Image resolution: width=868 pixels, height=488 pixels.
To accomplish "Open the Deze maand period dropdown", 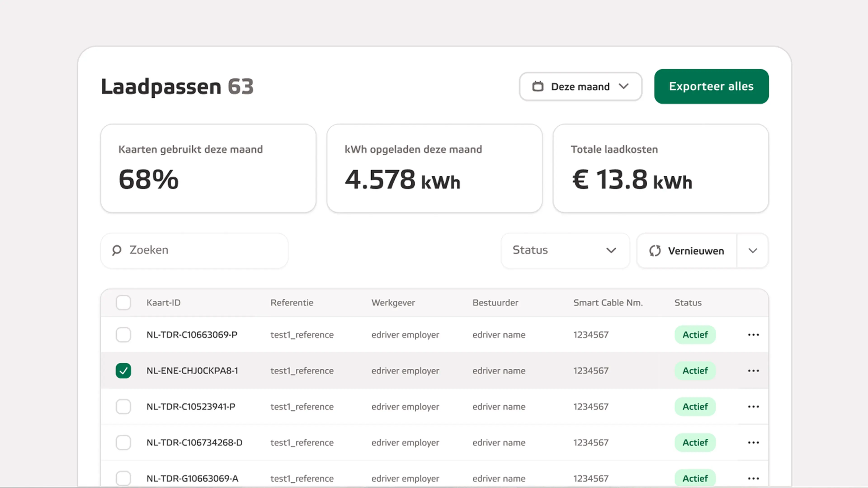I will click(580, 87).
